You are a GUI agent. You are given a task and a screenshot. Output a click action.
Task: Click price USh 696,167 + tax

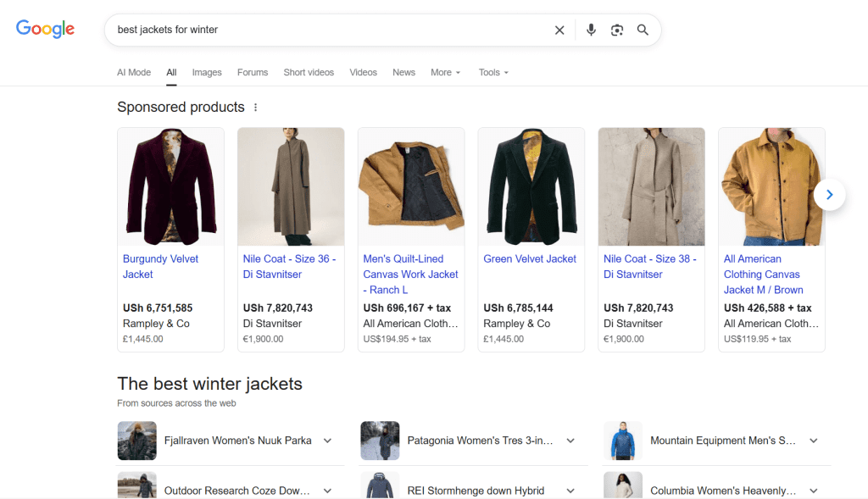(407, 308)
